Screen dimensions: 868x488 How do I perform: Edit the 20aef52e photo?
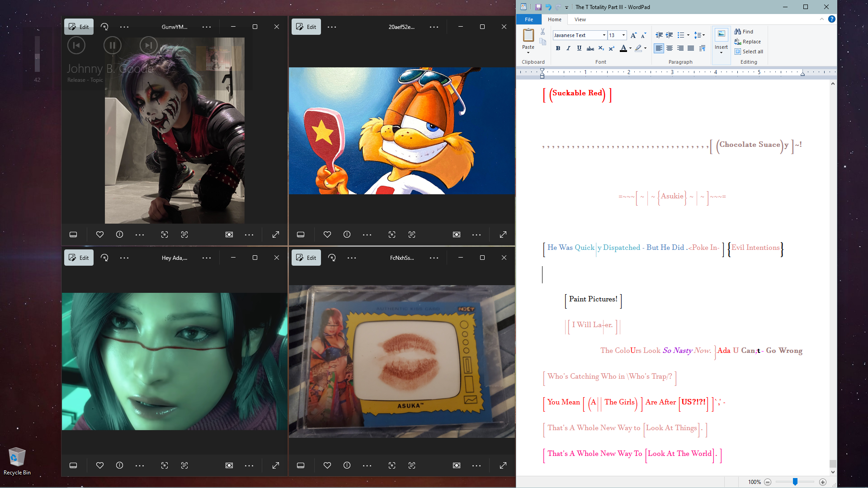point(306,27)
